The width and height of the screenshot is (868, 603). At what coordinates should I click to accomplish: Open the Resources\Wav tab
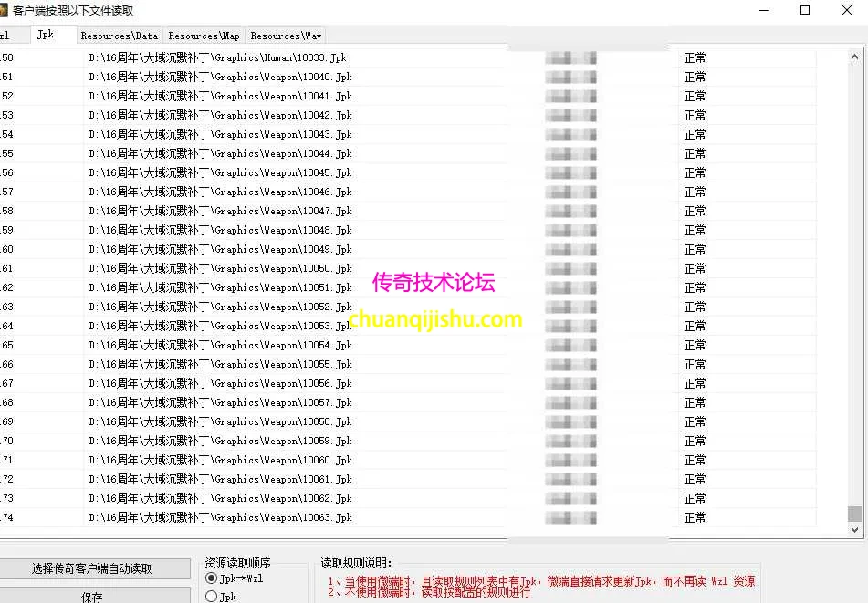(286, 36)
